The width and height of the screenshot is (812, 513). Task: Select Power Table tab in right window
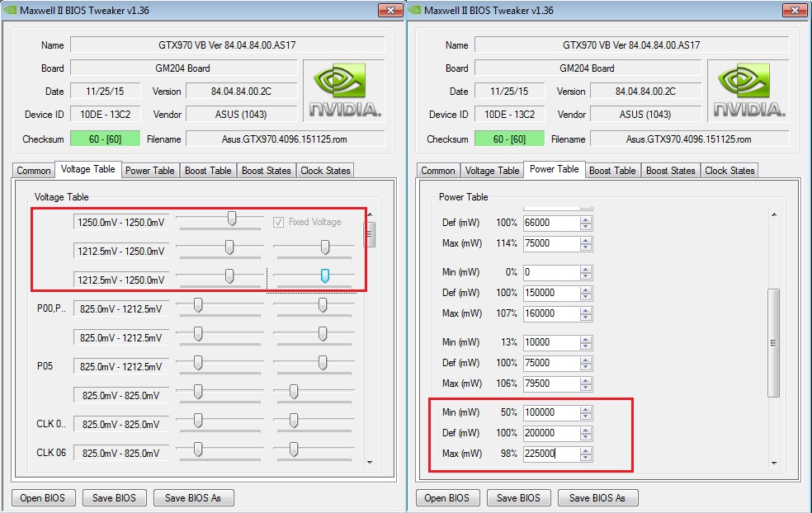(x=554, y=169)
